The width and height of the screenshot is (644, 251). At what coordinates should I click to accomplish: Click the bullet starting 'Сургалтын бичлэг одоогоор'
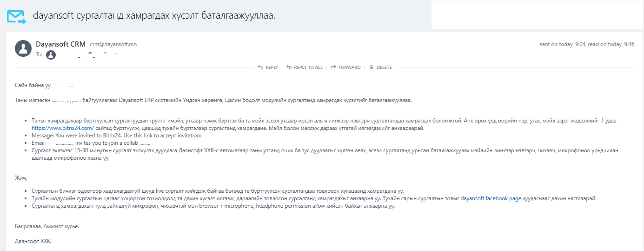(x=218, y=191)
